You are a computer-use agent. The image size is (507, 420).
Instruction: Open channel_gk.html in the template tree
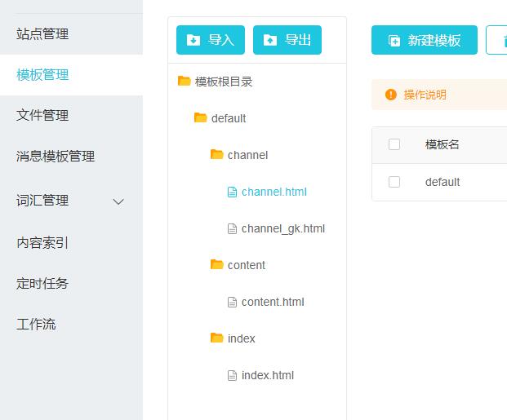point(282,228)
